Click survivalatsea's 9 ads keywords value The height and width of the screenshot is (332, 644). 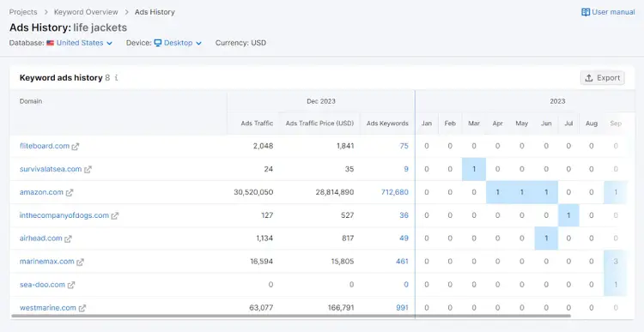[406, 169]
